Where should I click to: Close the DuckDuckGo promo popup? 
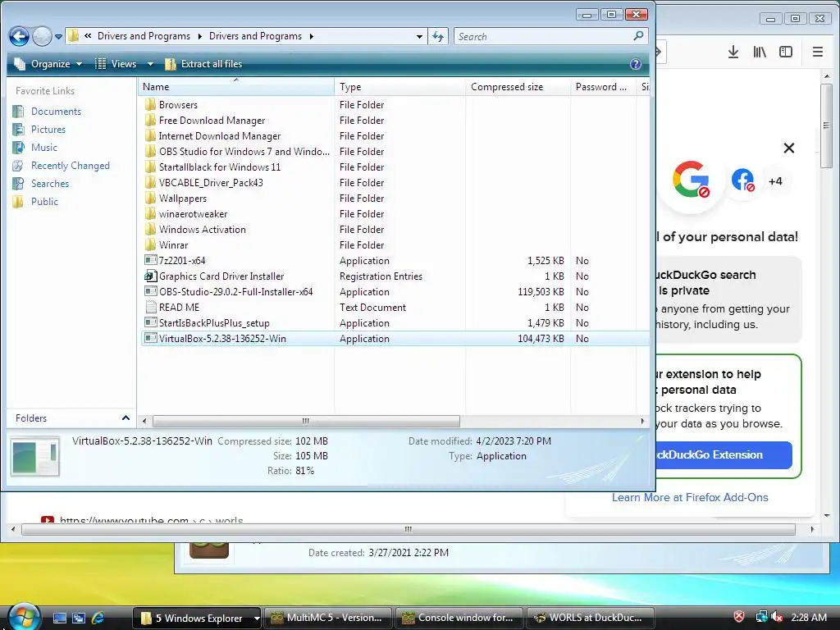tap(788, 148)
